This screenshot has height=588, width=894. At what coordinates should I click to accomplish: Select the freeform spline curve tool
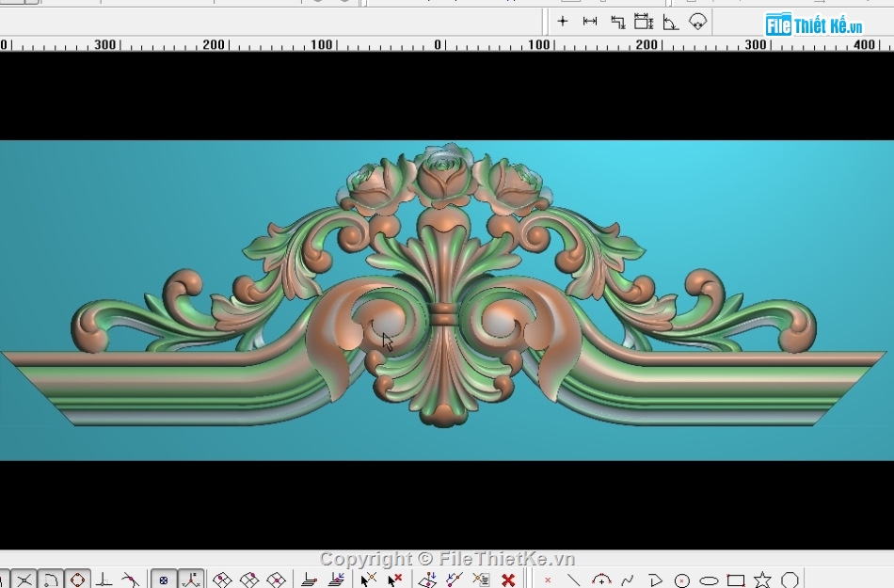pyautogui.click(x=628, y=580)
